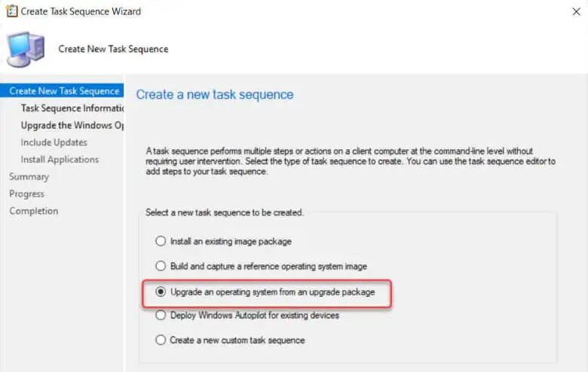Click the Select a new task sequence label

click(225, 213)
